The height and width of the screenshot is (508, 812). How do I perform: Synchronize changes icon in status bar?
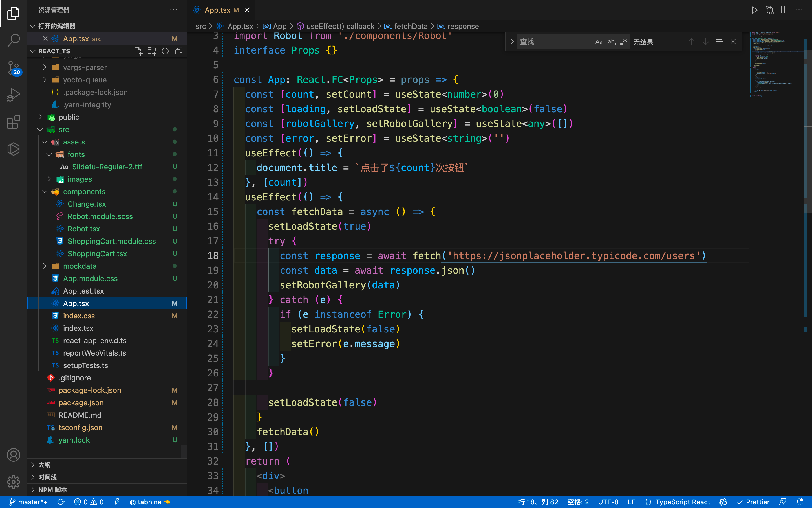(61, 502)
